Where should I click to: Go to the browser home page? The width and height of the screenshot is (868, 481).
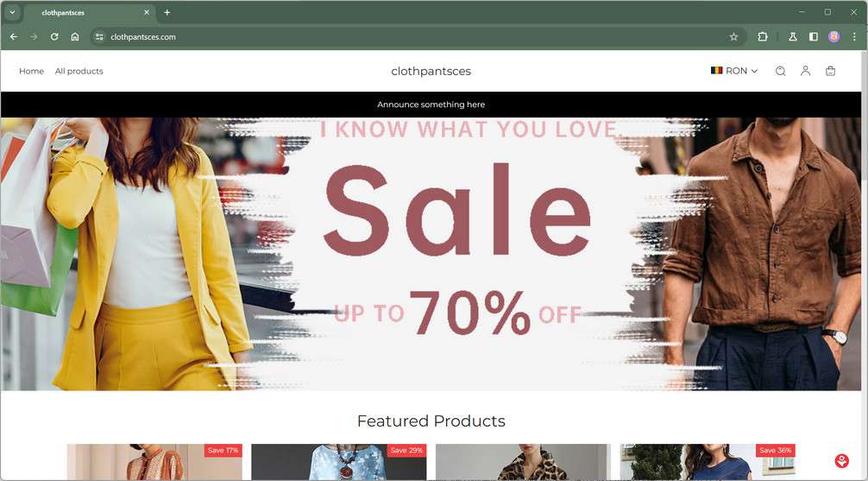click(75, 36)
